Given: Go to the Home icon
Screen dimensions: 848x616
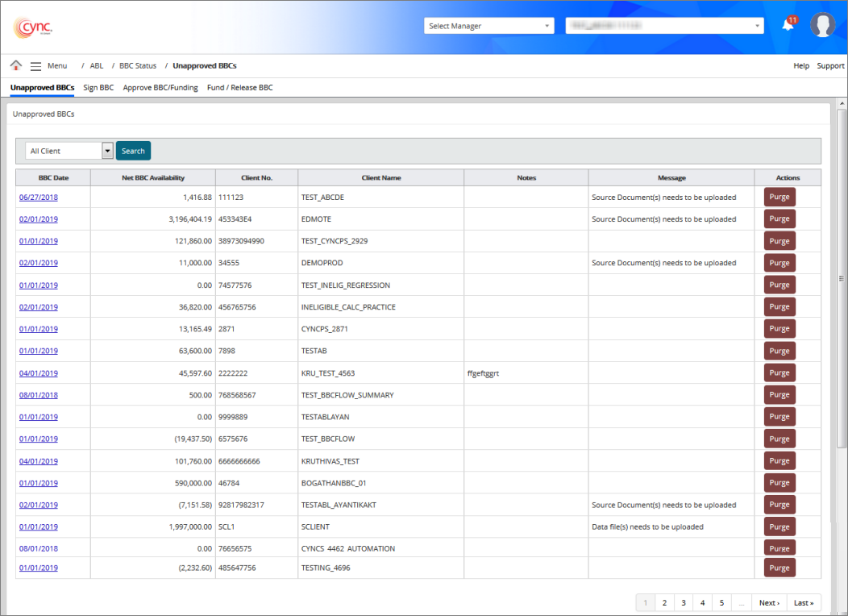Looking at the screenshot, I should coord(16,65).
